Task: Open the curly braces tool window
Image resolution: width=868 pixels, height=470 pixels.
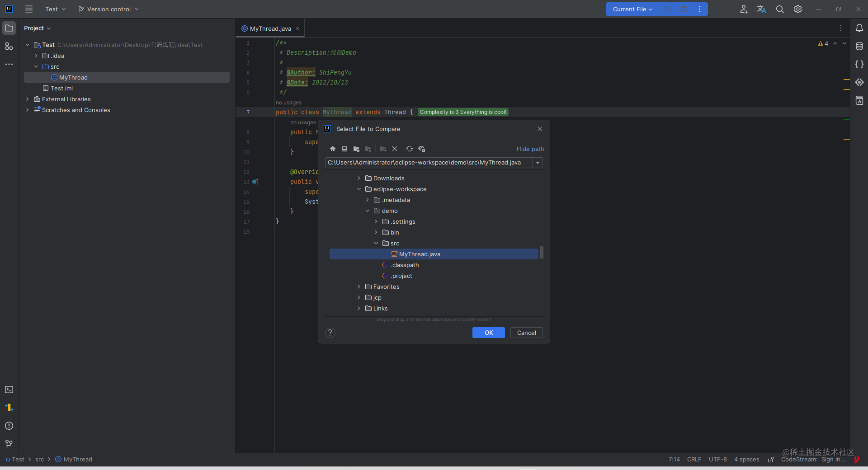Action: 859,64
